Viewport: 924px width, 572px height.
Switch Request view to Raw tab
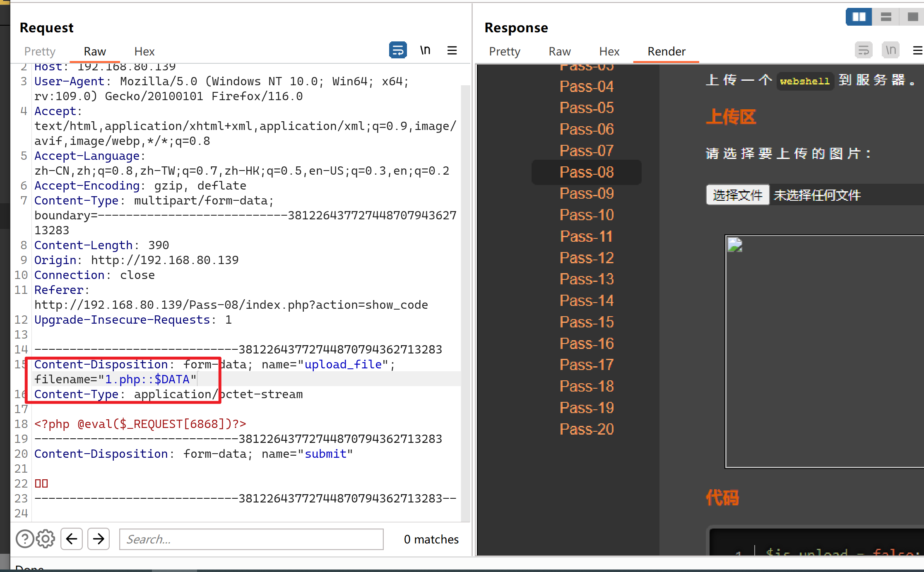pos(95,51)
